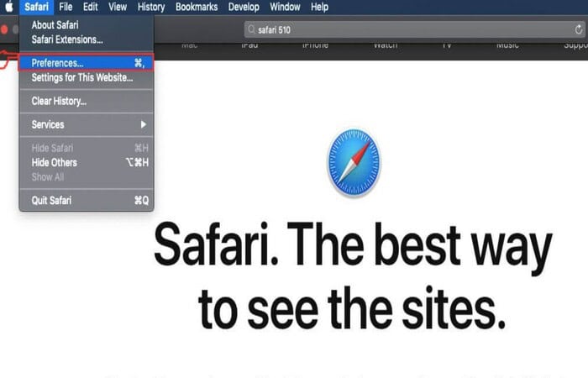Choose Hide Others menu entry
The image size is (588, 378).
click(87, 162)
